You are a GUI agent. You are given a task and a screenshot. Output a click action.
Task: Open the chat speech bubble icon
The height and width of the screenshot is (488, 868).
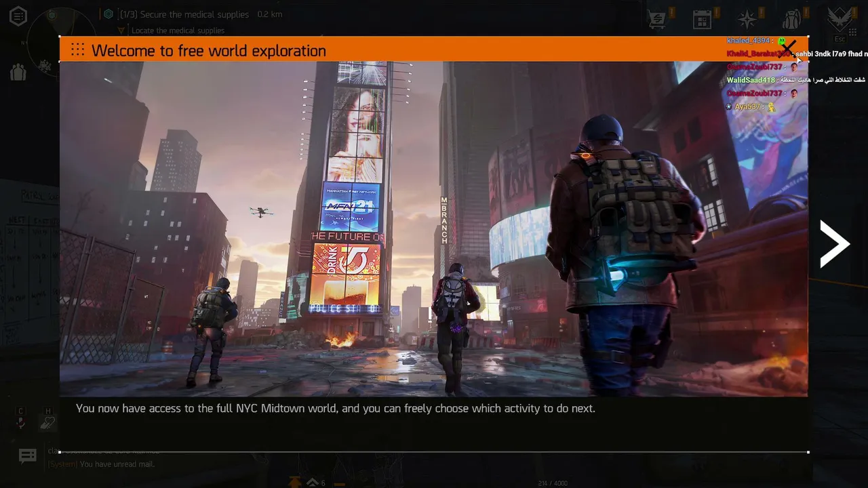coord(28,456)
